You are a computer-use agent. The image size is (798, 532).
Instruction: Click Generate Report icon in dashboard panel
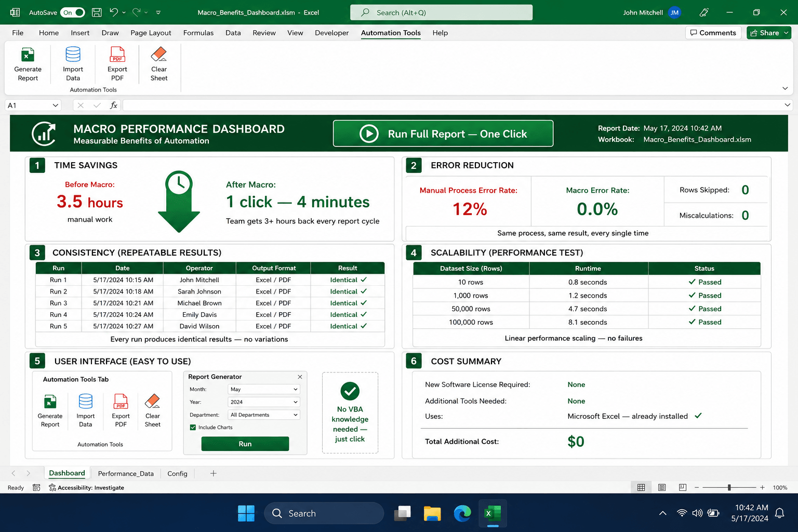(50, 402)
